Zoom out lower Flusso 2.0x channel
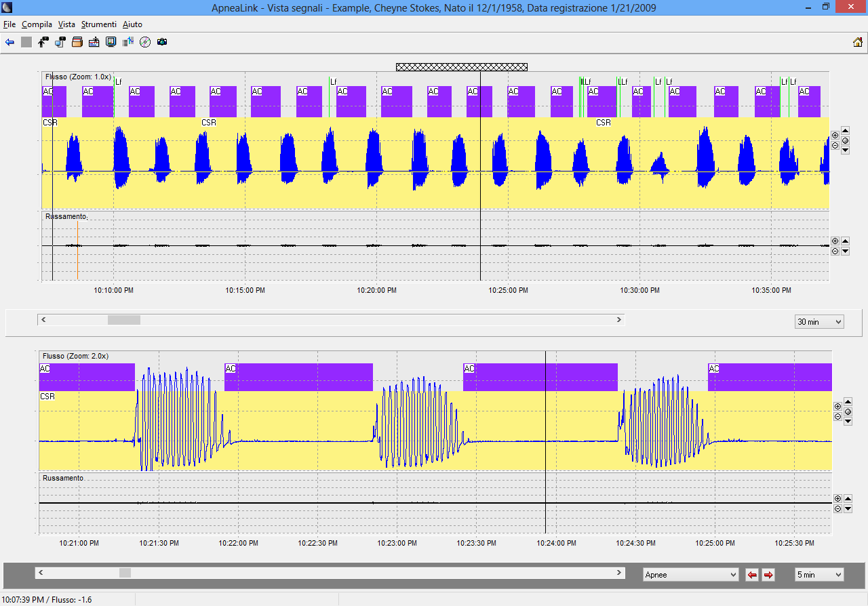 pyautogui.click(x=837, y=416)
